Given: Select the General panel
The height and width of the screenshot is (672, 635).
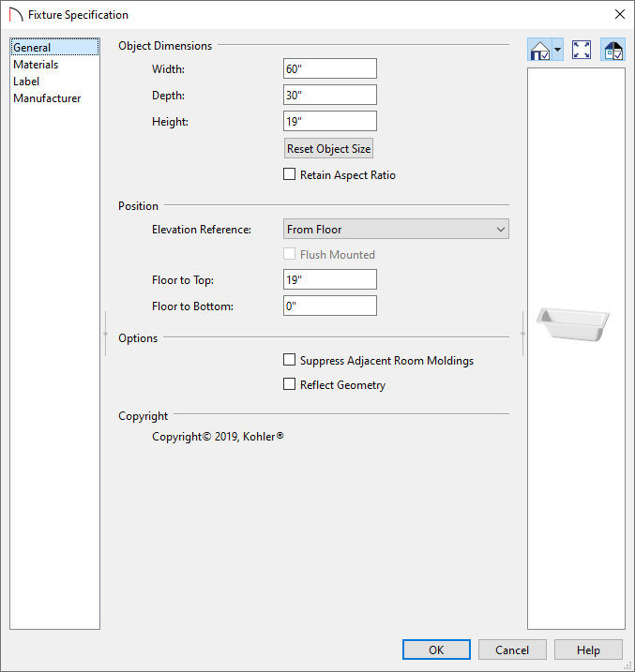Looking at the screenshot, I should [x=55, y=47].
